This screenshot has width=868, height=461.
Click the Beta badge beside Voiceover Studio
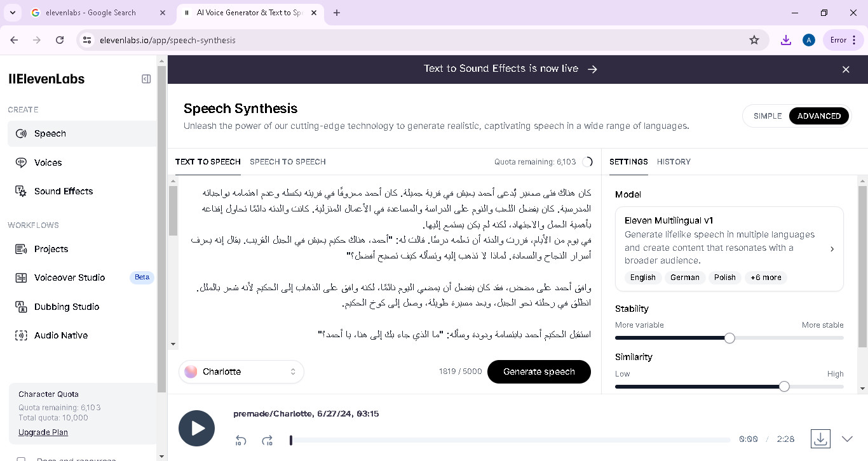142,277
